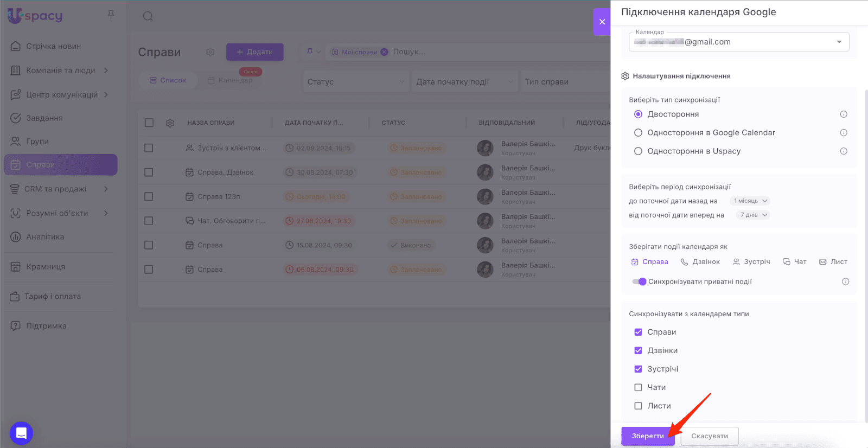The height and width of the screenshot is (448, 868).
Task: Click the pinned filters icon
Action: coord(310,52)
